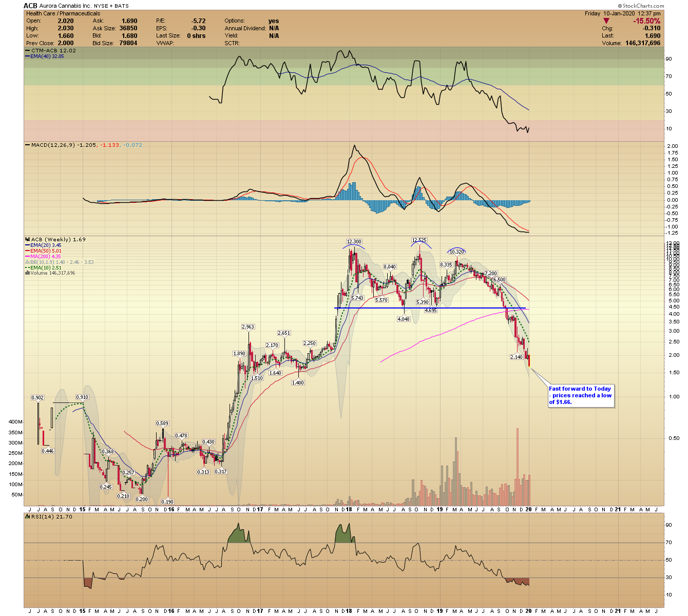Image resolution: width=688 pixels, height=616 pixels.
Task: Click the Volume bars icon in legend
Action: 27,273
